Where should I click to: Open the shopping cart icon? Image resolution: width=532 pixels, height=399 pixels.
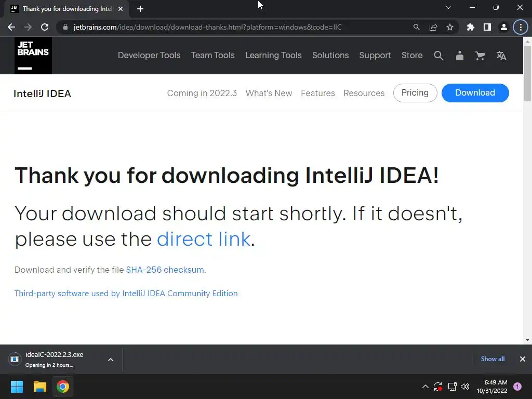(x=480, y=56)
